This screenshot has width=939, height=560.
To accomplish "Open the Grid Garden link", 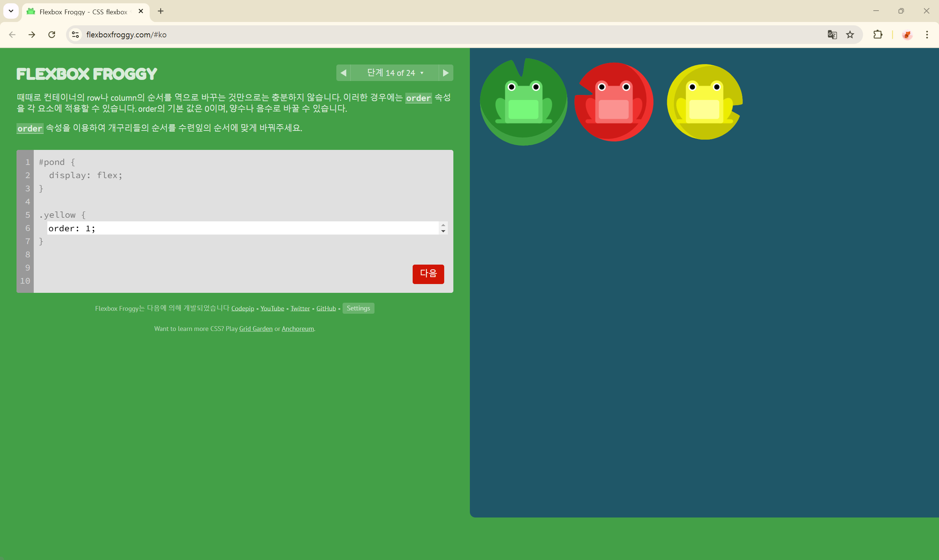I will 256,329.
